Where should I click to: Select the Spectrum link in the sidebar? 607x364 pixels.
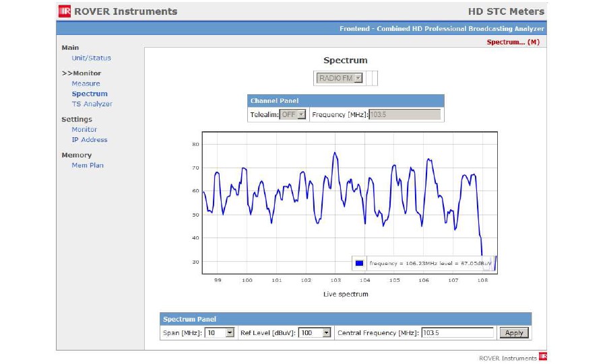90,94
